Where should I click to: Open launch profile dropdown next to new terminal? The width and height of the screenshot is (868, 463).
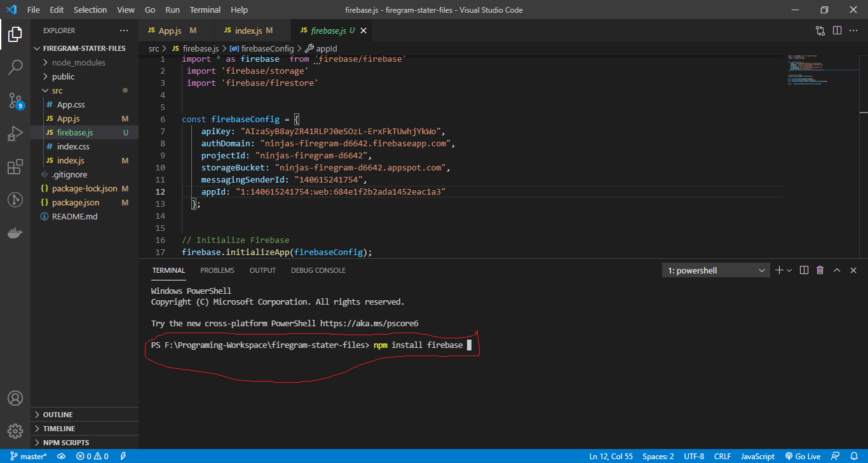[789, 270]
